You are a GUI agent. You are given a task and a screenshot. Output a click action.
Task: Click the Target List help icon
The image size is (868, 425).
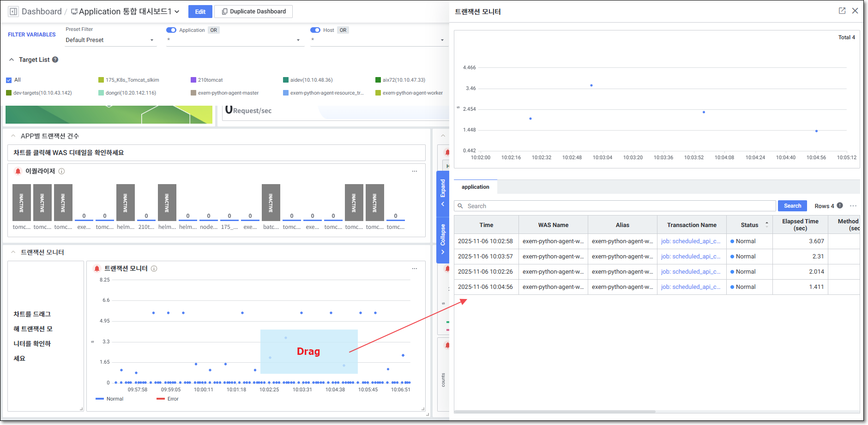point(55,60)
